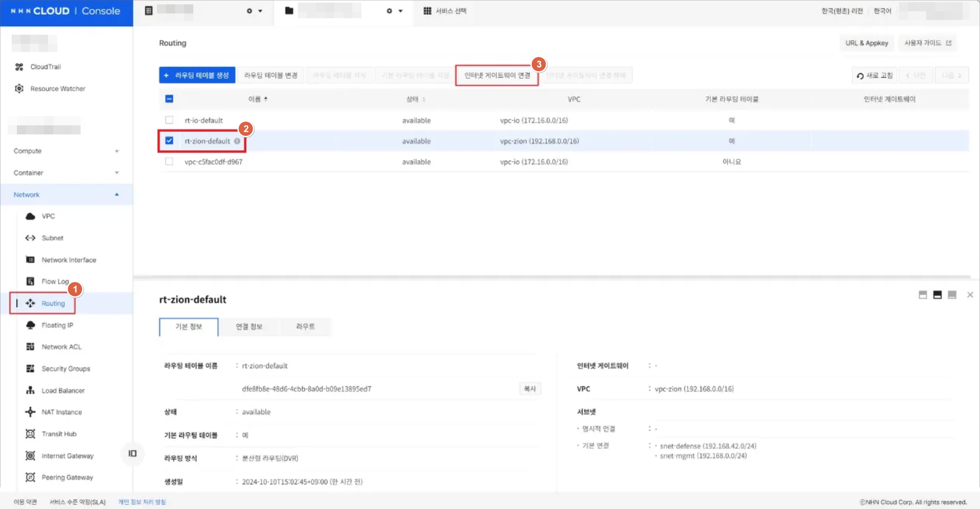Open the NAT Instance icon entry

pos(30,412)
